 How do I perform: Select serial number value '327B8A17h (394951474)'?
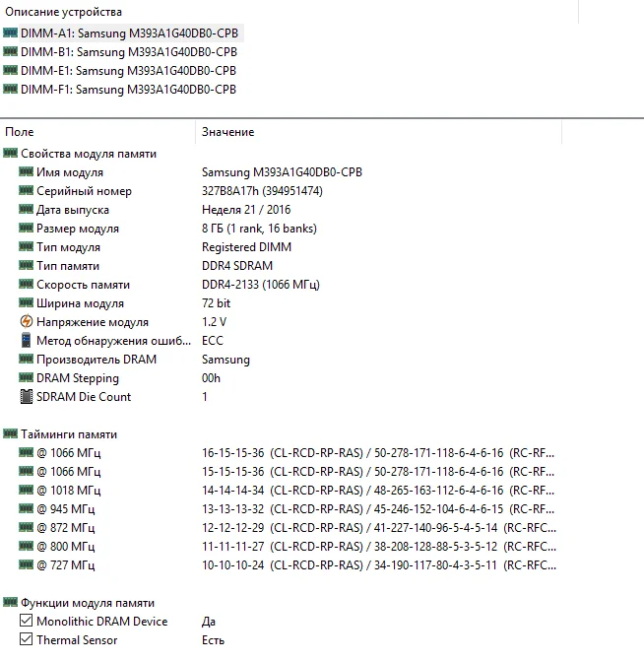(262, 191)
